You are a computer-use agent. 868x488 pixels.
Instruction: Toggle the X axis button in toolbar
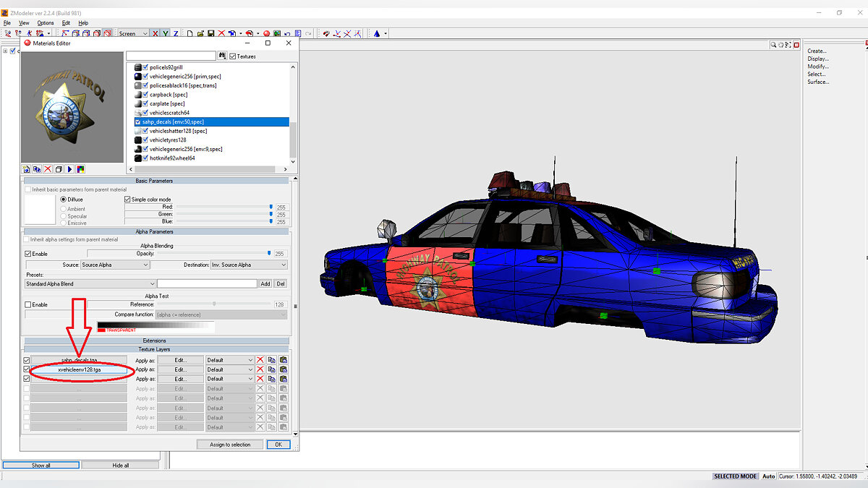pos(155,33)
